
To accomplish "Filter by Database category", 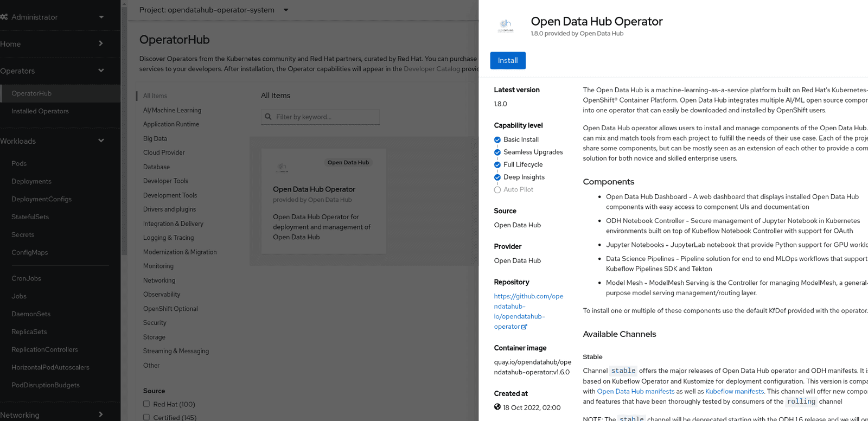I will pos(156,167).
